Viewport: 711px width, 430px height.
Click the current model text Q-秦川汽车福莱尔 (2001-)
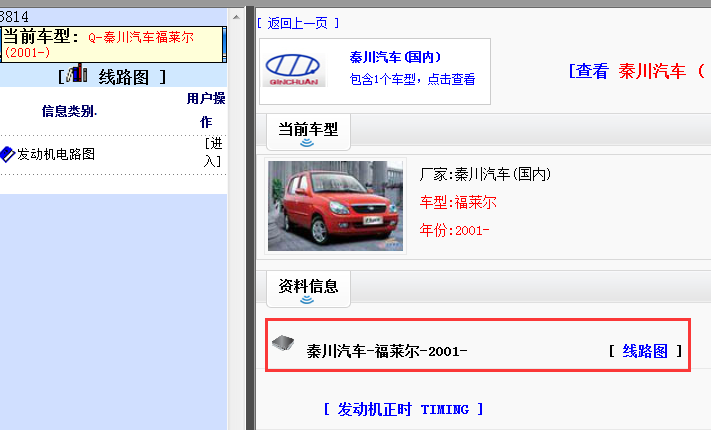tap(99, 44)
